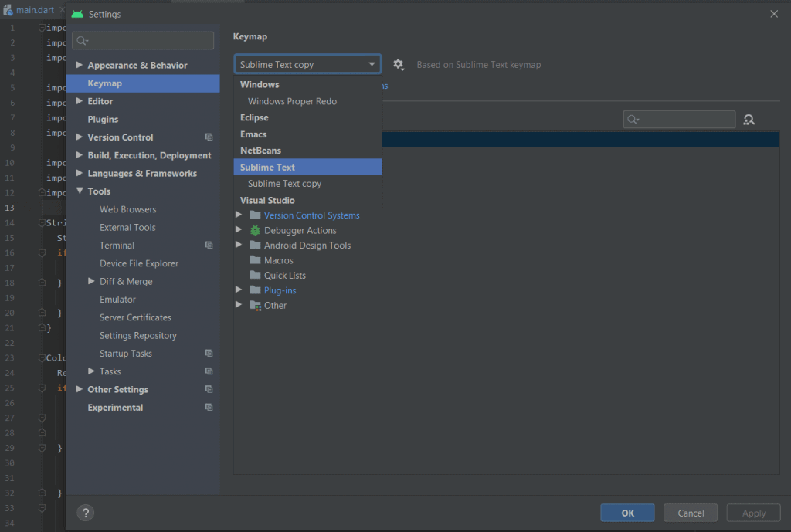Image resolution: width=791 pixels, height=532 pixels.
Task: Click magnifier icon in keymap action search
Action: click(633, 120)
